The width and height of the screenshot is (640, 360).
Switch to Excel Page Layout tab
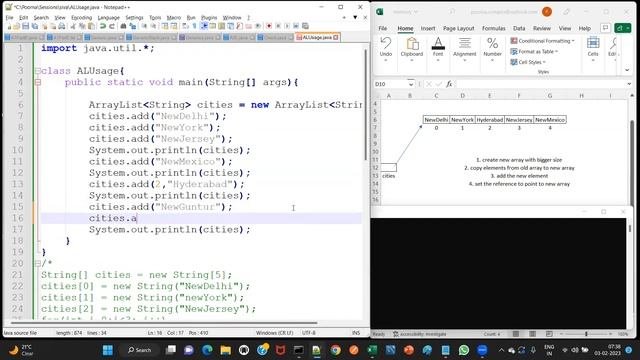point(458,28)
